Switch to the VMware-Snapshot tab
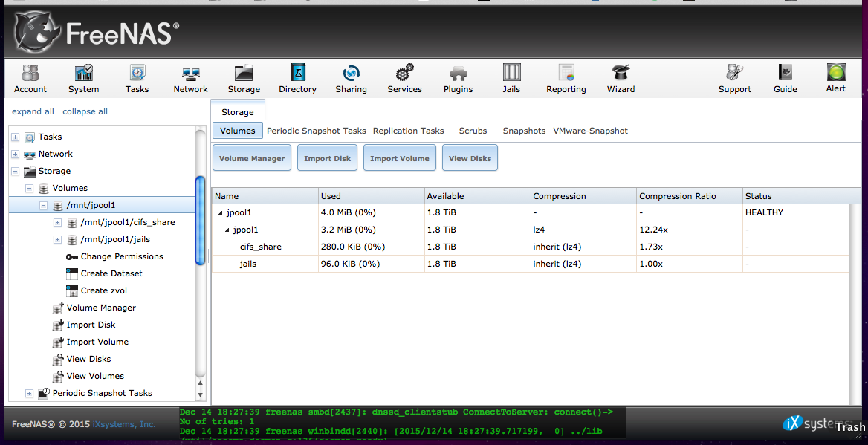This screenshot has height=445, width=868. [590, 131]
